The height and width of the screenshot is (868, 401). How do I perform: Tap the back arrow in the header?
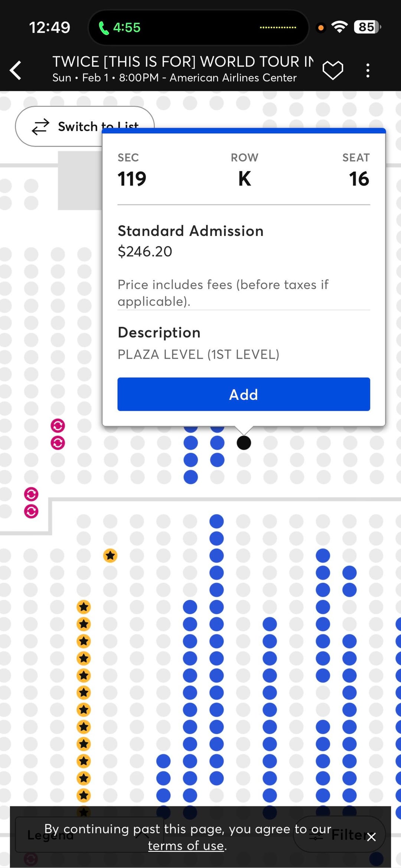(16, 70)
